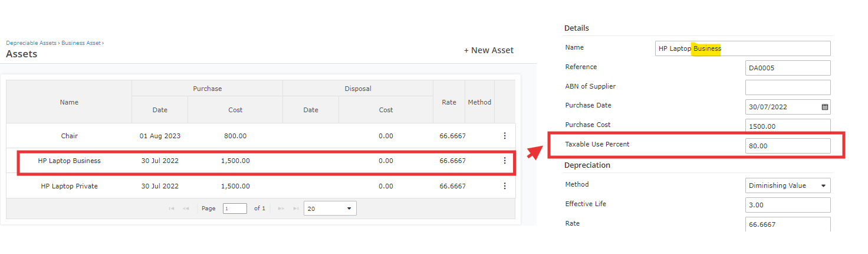Click the Depreciable Assets breadcrumb link
Screen dimensions: 868x254
[31, 43]
